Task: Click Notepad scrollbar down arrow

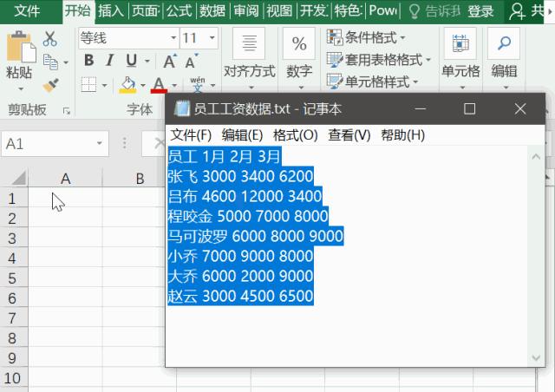Action: pos(536,358)
